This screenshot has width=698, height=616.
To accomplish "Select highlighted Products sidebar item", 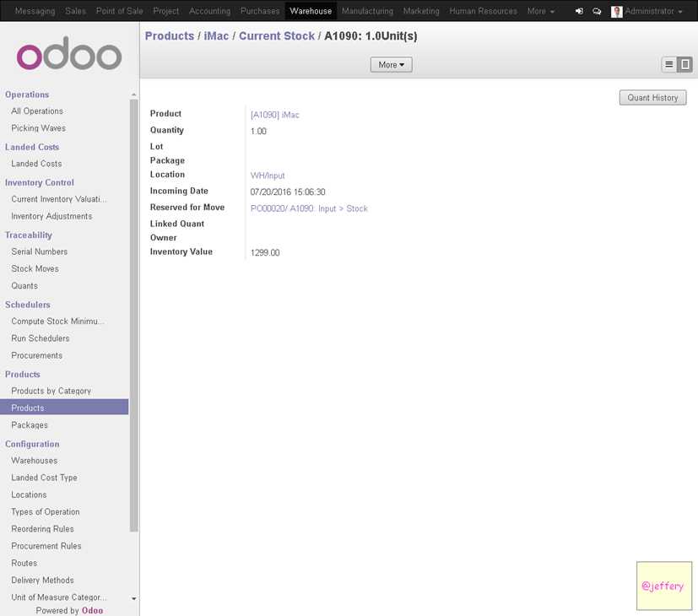I will point(64,408).
